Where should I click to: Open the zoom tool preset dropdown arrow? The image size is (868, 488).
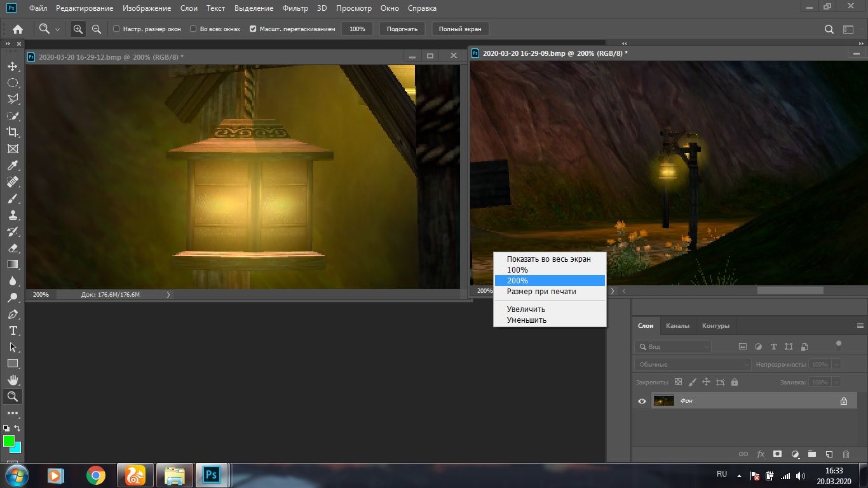tap(57, 29)
